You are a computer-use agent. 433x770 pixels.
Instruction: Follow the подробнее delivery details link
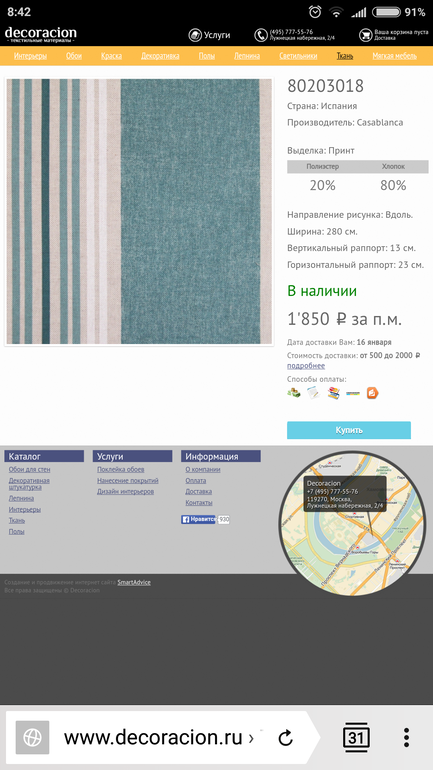pyautogui.click(x=306, y=366)
